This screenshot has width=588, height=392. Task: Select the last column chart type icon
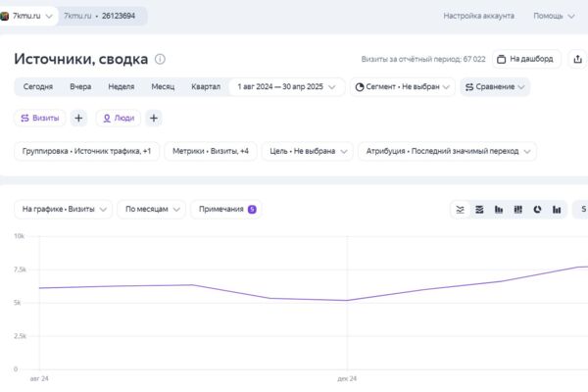tap(557, 210)
